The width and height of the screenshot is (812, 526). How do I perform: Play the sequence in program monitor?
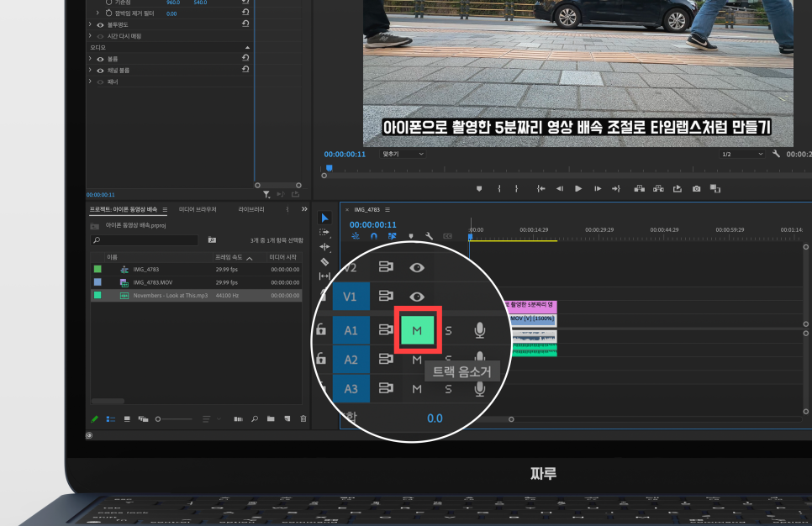tap(578, 189)
